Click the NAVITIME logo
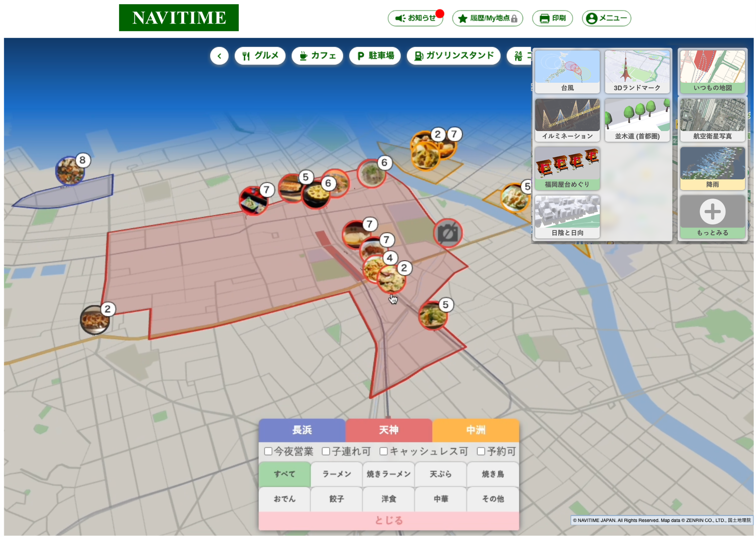 point(179,18)
